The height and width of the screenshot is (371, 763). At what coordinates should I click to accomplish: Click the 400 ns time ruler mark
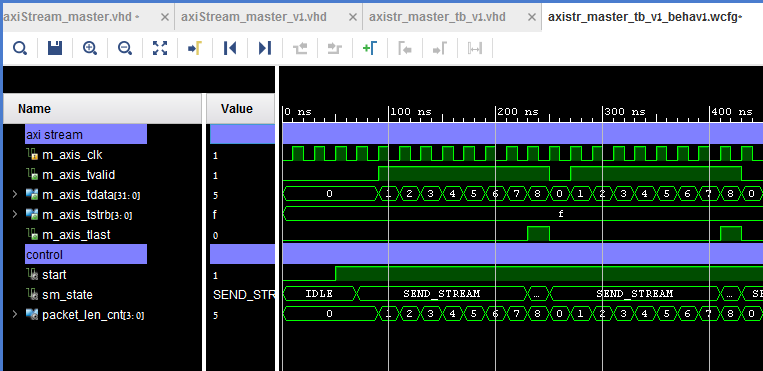[x=731, y=112]
